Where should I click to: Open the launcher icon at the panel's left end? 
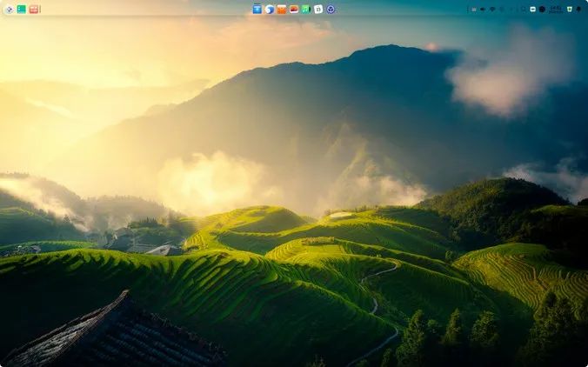pos(10,10)
